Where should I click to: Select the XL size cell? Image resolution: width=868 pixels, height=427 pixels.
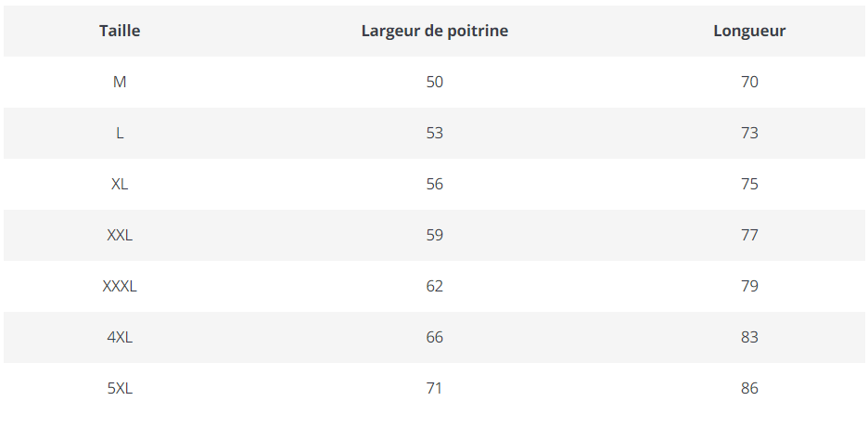pos(120,184)
